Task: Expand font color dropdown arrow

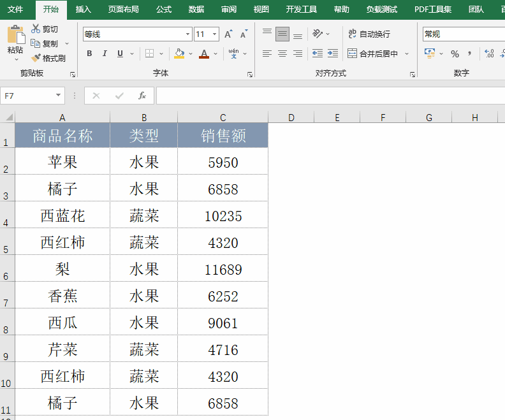Action: (216, 54)
